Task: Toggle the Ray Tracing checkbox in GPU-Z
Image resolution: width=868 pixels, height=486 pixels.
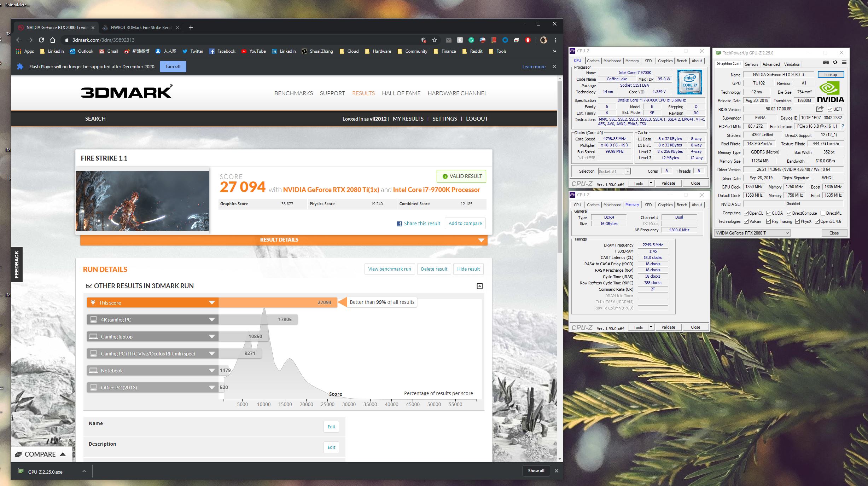Action: pyautogui.click(x=769, y=221)
